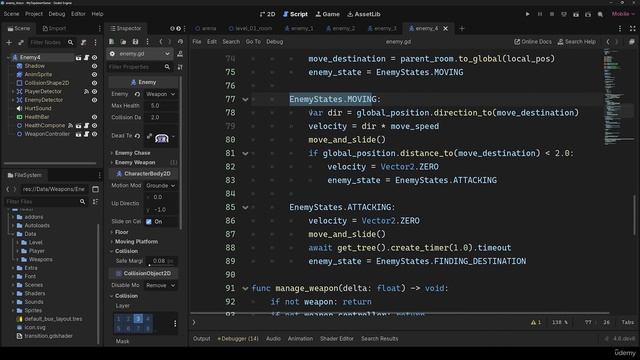The height and width of the screenshot is (360, 640).
Task: Fold the code block at line 77
Action: [245, 99]
